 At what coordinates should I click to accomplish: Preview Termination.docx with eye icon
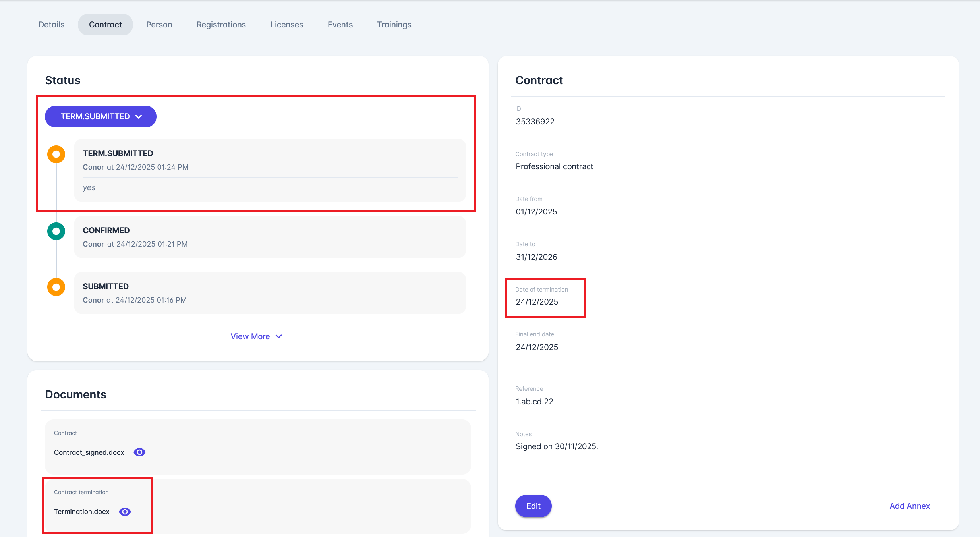pyautogui.click(x=125, y=512)
